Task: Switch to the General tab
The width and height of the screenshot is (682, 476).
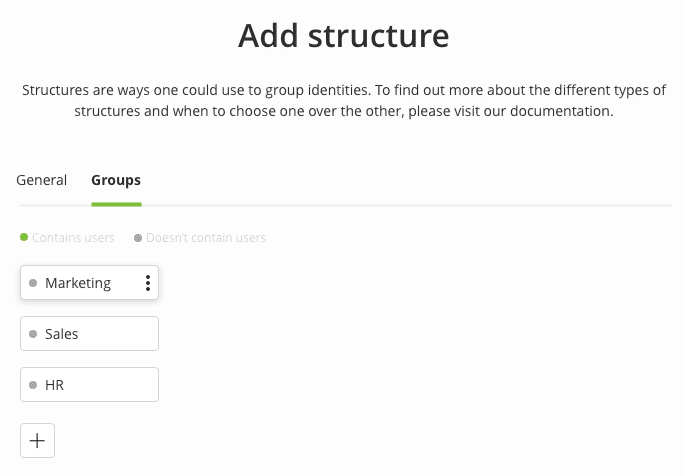Action: [42, 181]
